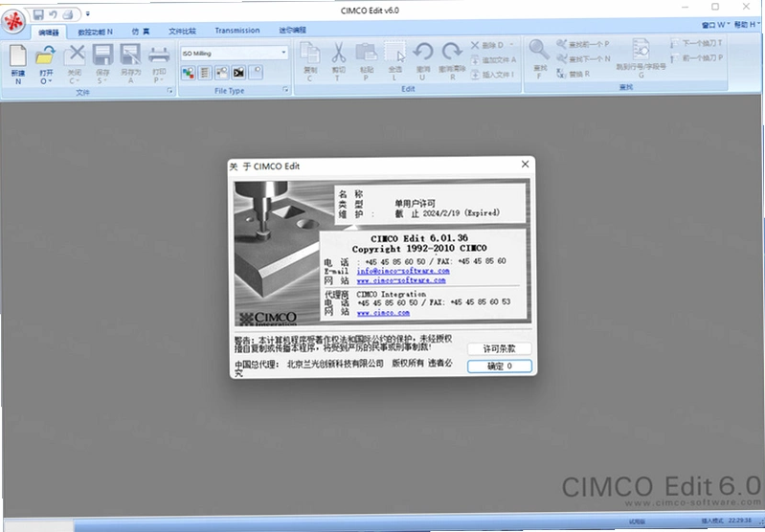765x532 pixels.
Task: Click the 关闭 C close file icon
Action: coord(75,55)
